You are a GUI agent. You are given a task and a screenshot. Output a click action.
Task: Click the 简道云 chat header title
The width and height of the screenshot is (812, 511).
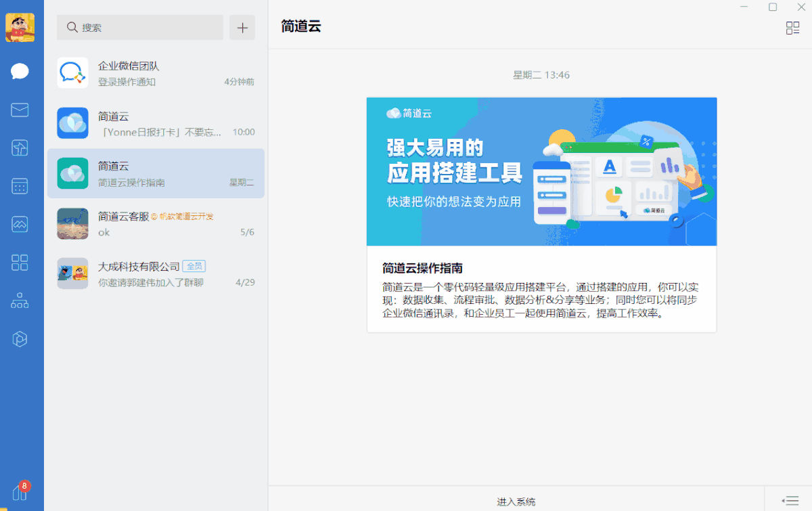click(x=300, y=27)
